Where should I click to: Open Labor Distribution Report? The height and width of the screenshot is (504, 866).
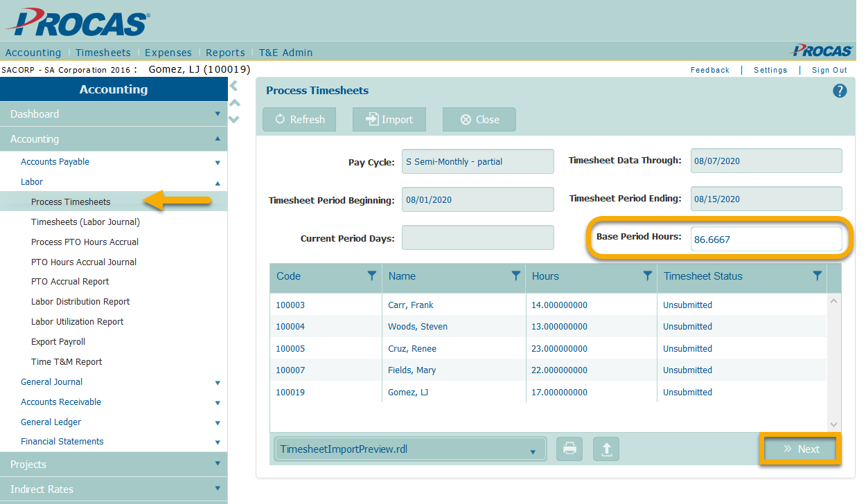(x=80, y=302)
